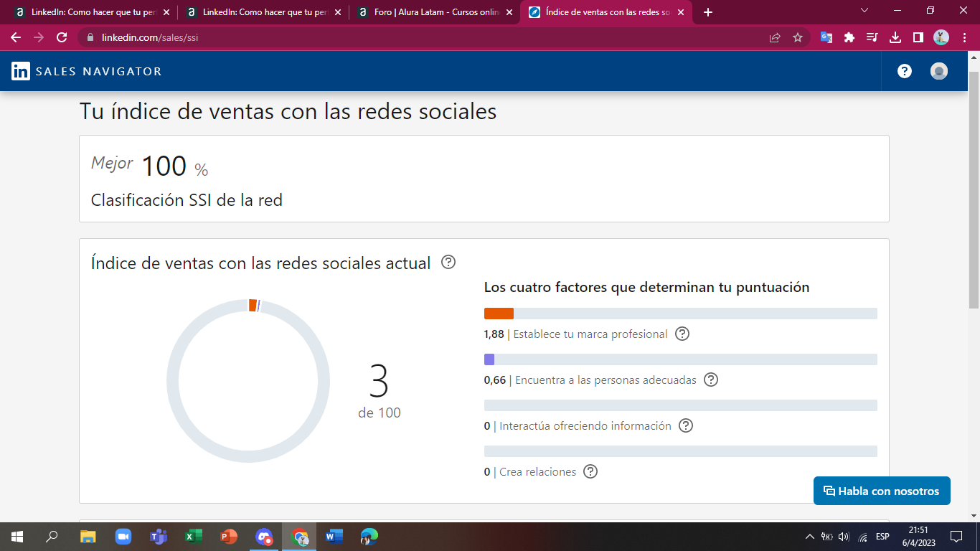Open the Sales Navigator profile avatar menu
The image size is (980, 551).
pyautogui.click(x=939, y=71)
